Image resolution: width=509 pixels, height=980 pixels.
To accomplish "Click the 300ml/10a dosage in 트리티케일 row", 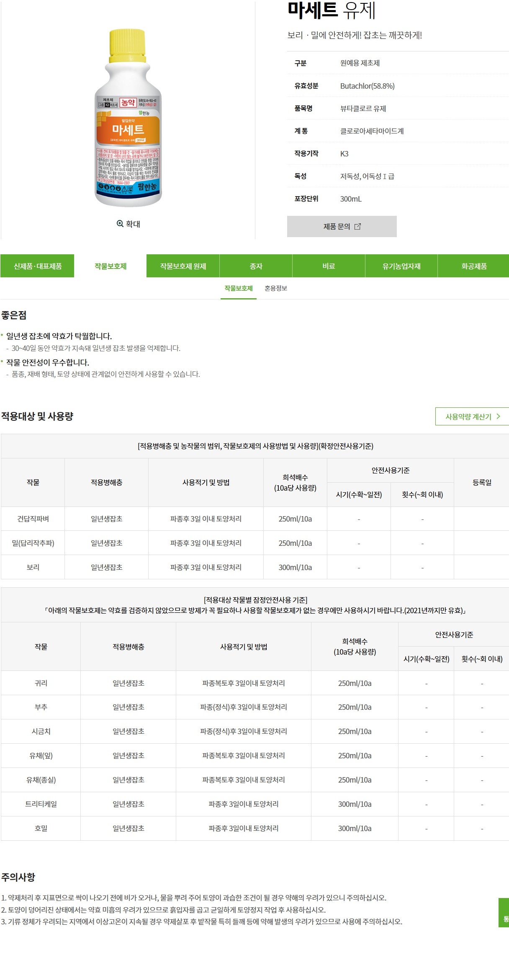I will click(355, 804).
